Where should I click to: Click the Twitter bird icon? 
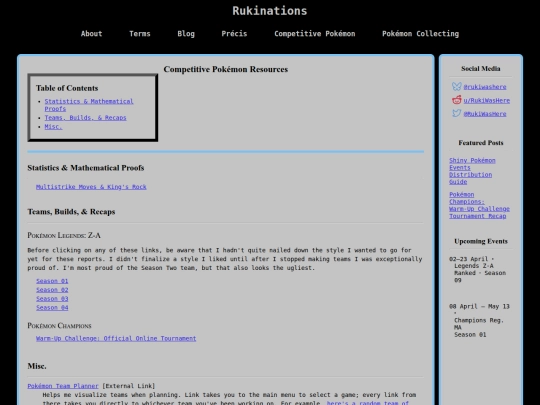click(456, 113)
